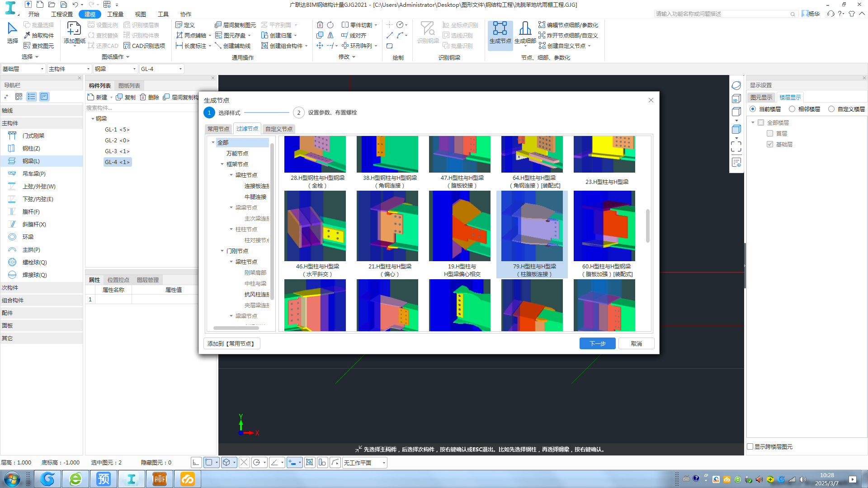Image resolution: width=868 pixels, height=488 pixels.
Task: Click the 生成节点 ribbon icon
Action: [500, 33]
